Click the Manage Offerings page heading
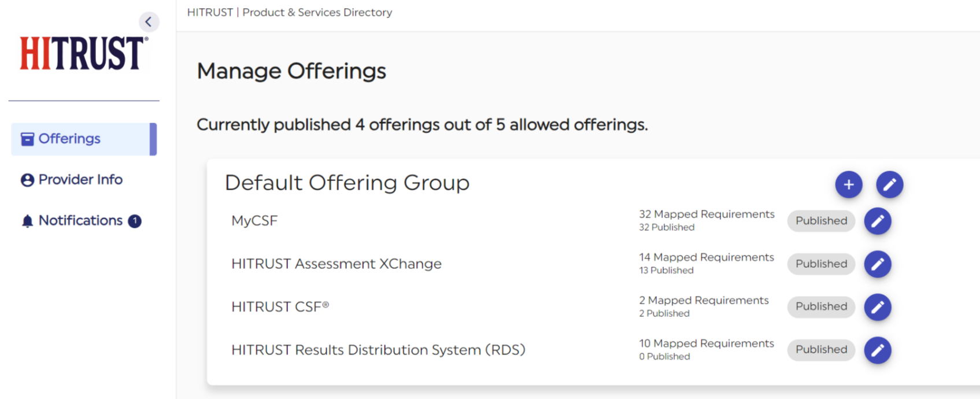Screen dimensions: 980x399 tap(291, 71)
